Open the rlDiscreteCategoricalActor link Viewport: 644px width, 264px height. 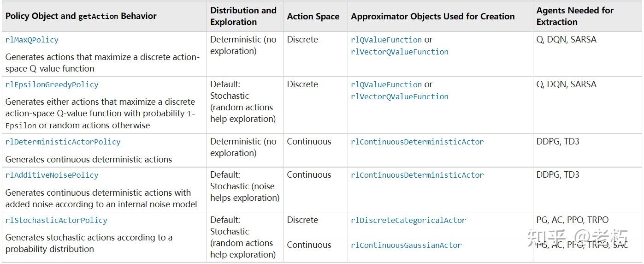[x=408, y=221]
